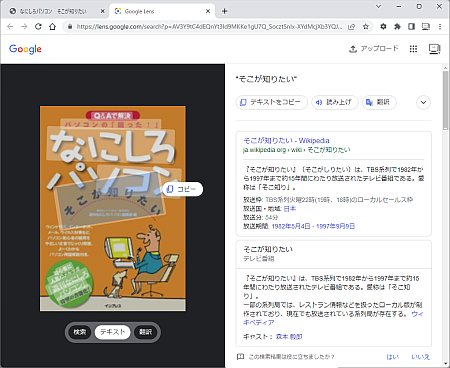
Task: Open the 森本 毅郎 cast link
Action: click(x=289, y=337)
